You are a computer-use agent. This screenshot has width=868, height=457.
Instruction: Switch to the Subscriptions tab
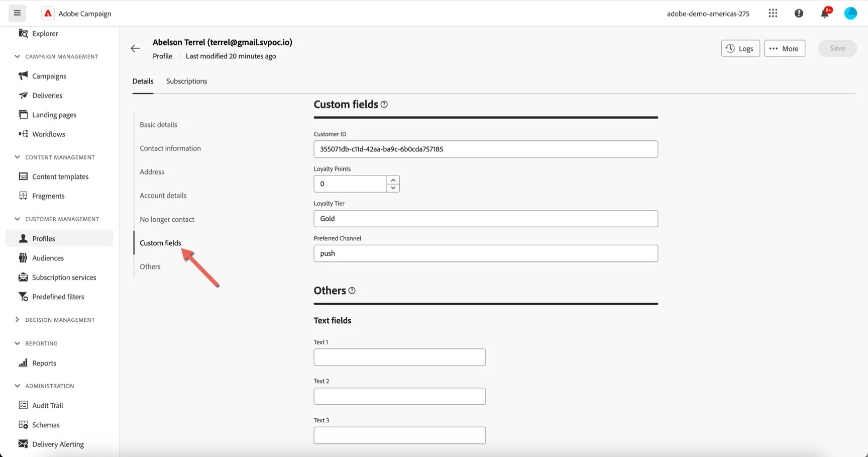click(186, 81)
